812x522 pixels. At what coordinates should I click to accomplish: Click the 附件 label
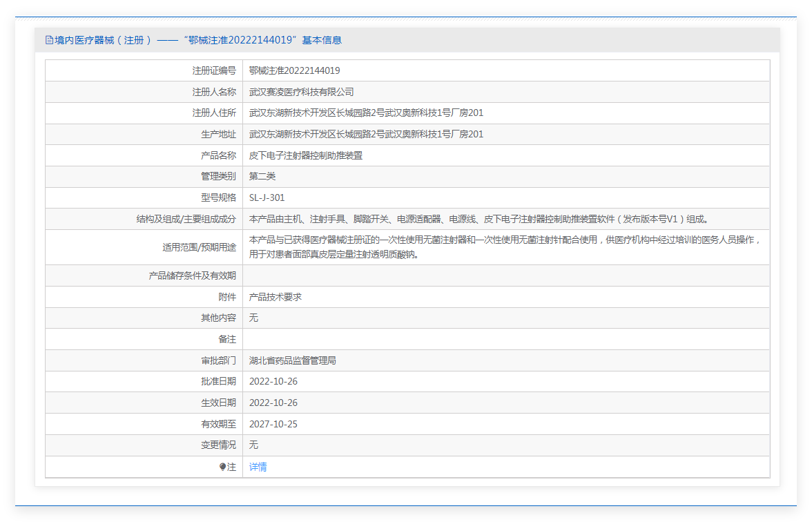[226, 297]
